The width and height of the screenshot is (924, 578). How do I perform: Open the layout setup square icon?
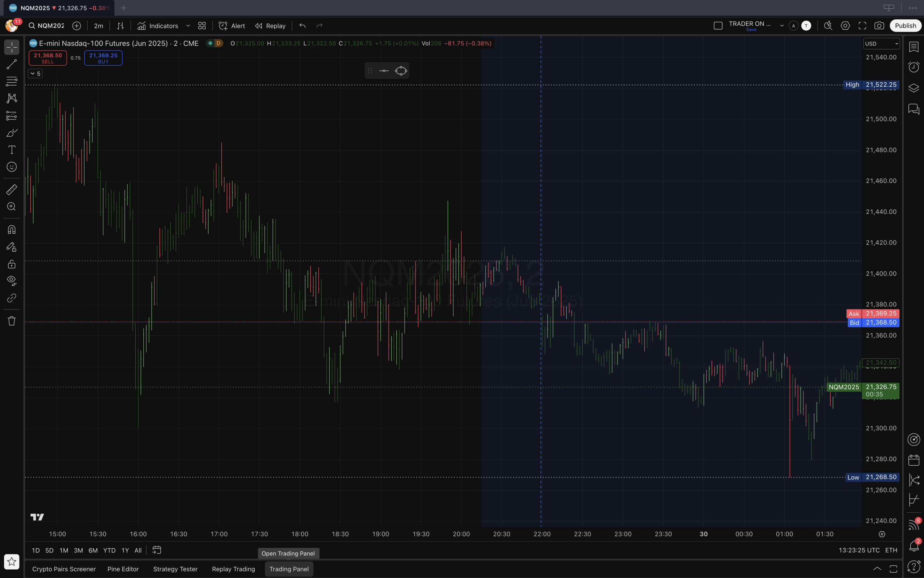pos(718,26)
